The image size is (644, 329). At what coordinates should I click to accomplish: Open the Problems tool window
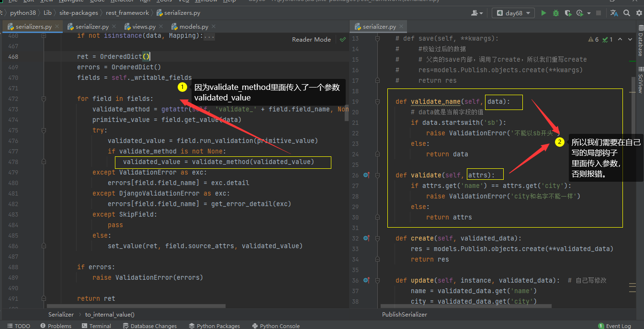(56, 326)
